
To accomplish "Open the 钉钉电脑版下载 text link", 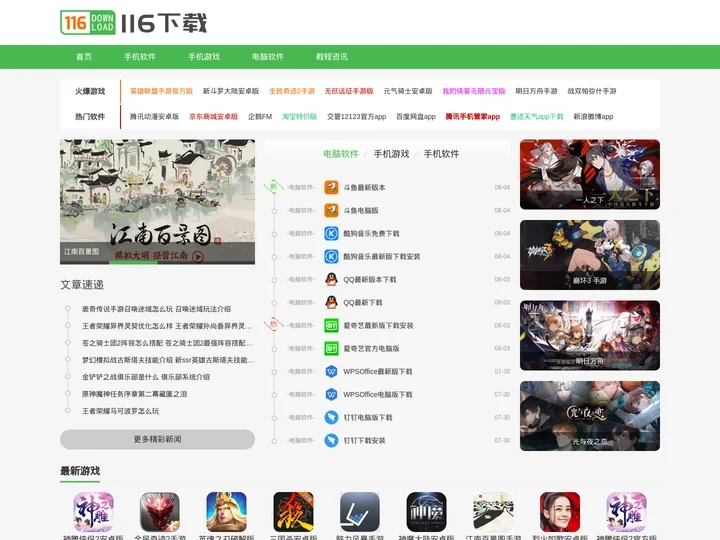I will pyautogui.click(x=368, y=417).
